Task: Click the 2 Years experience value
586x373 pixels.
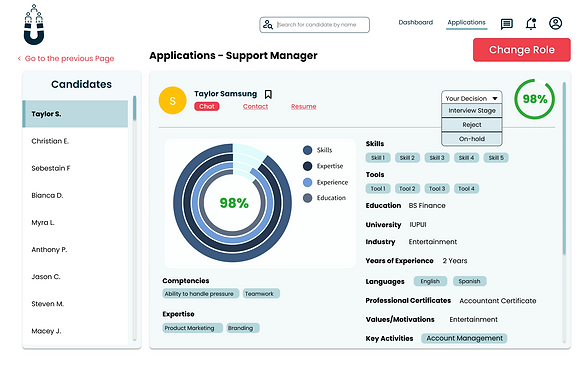Action: [454, 261]
